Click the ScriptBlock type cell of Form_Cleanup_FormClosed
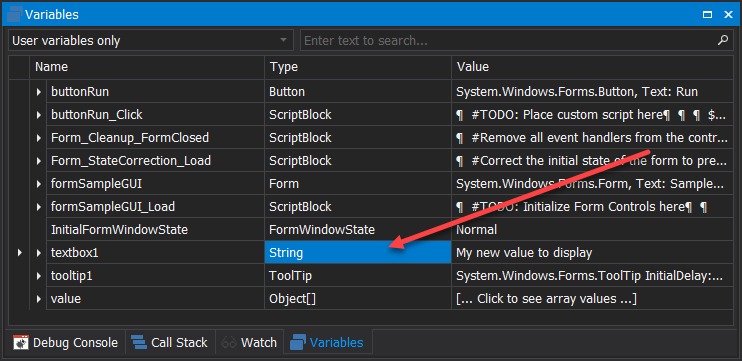Image resolution: width=742 pixels, height=361 pixels. [x=358, y=138]
